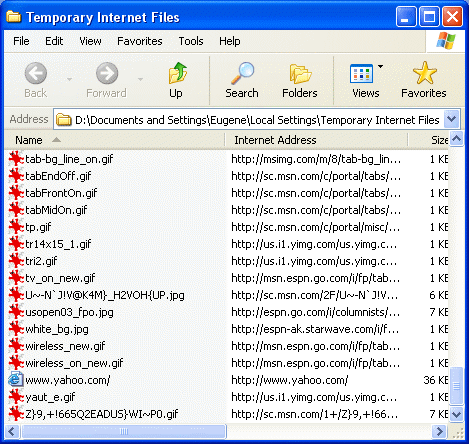The image size is (469, 444).
Task: Open the View menu
Action: [x=90, y=41]
